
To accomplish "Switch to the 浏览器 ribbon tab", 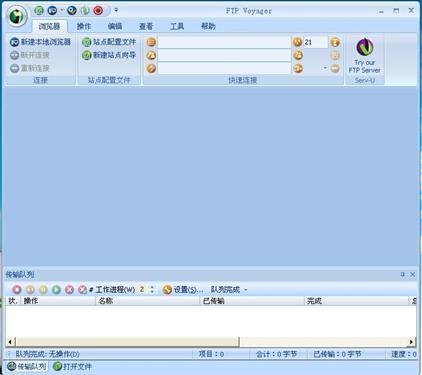I will point(49,26).
